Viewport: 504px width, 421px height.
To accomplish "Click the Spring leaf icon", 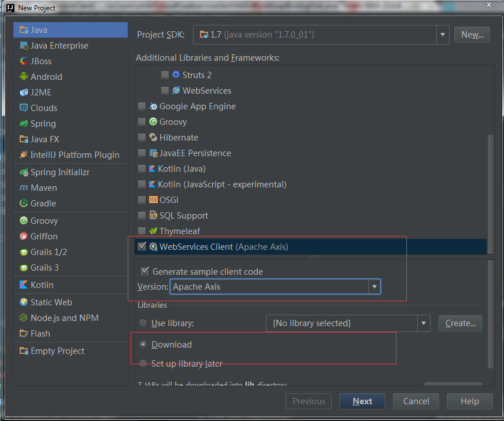I will [24, 124].
